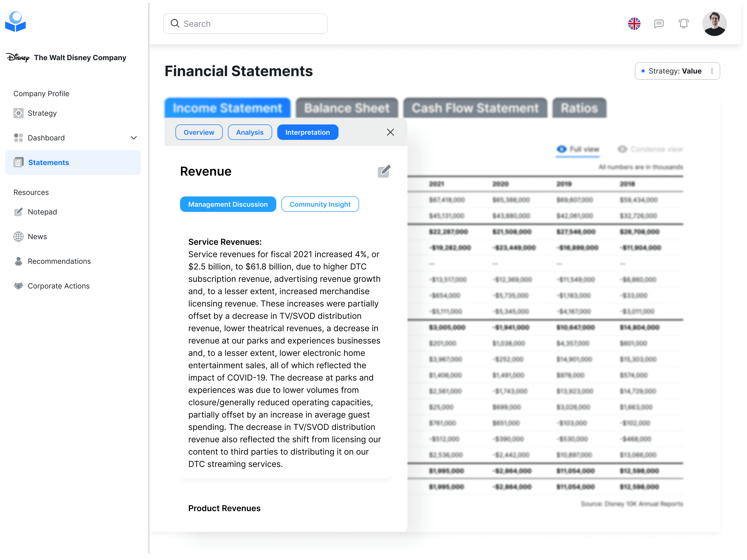747x560 pixels.
Task: Open the Ratios tab
Action: point(579,108)
